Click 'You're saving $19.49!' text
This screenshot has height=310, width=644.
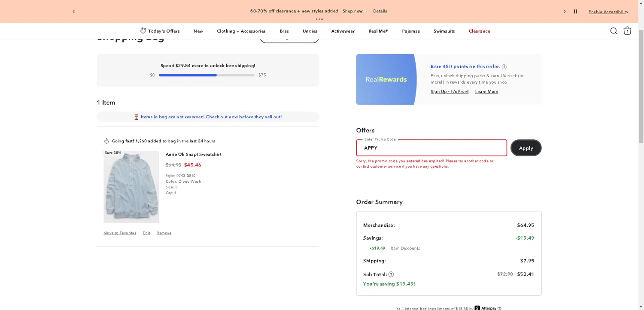click(389, 284)
